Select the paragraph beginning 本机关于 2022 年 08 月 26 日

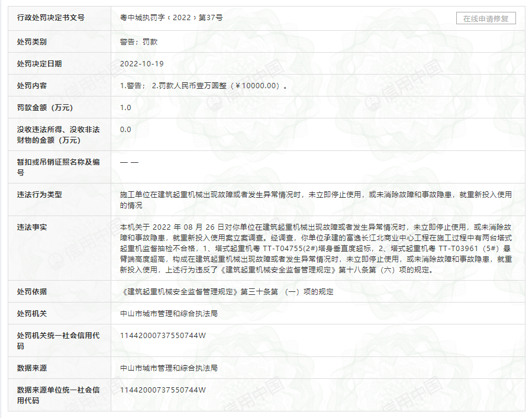pyautogui.click(x=316, y=249)
